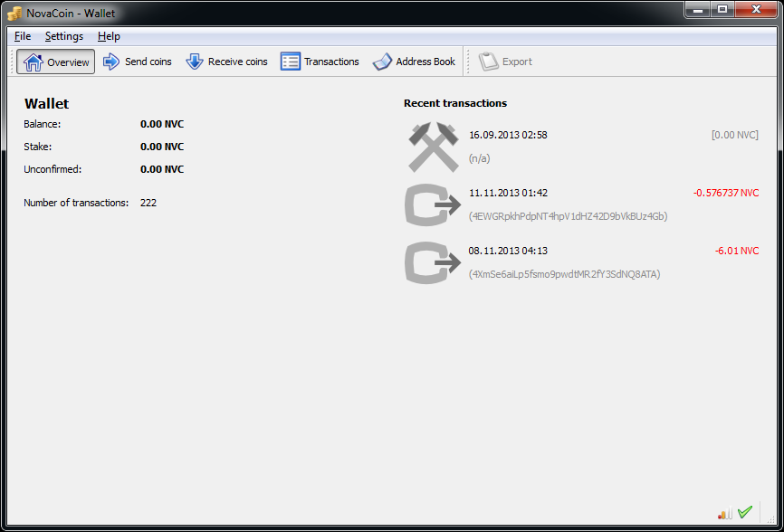
Task: Click the Stake value 0.00 NVC
Action: 162,147
